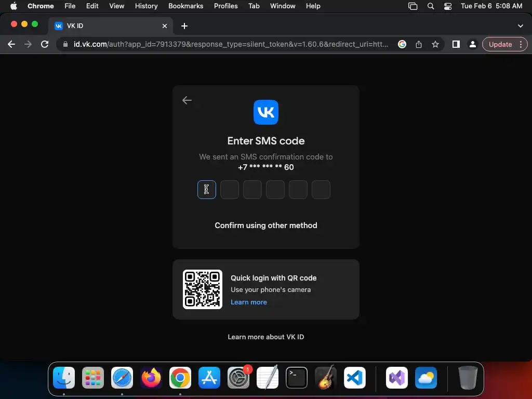
Task: Click the back arrow in the SMS code card
Action: (x=187, y=100)
